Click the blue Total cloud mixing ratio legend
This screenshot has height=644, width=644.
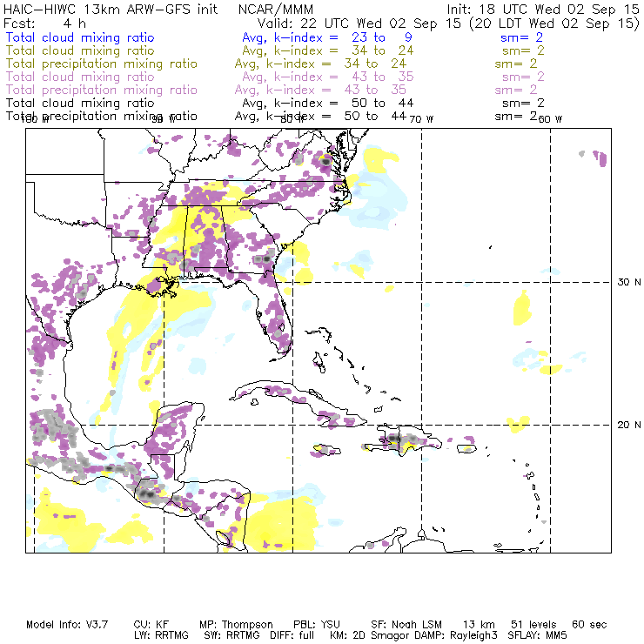coord(80,37)
